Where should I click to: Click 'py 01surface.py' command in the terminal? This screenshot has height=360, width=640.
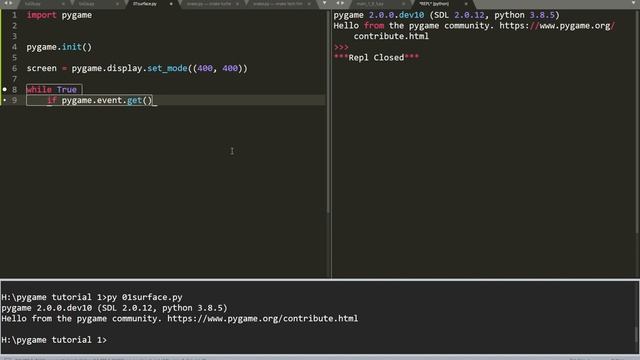click(144, 297)
